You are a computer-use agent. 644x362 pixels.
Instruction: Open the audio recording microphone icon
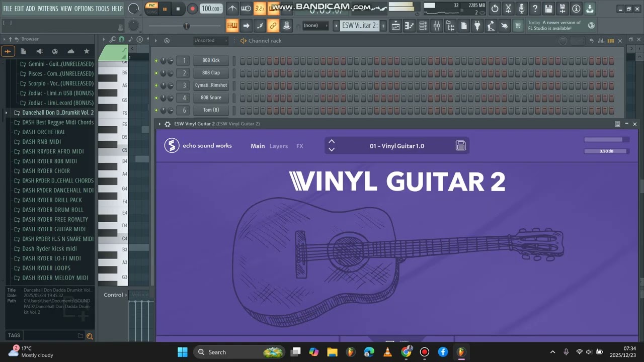[522, 9]
